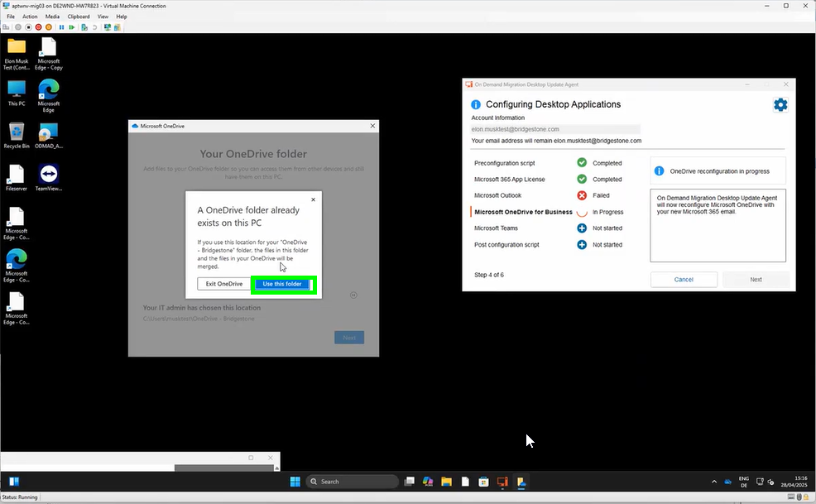
Task: Show hidden system tray icons
Action: point(714,482)
